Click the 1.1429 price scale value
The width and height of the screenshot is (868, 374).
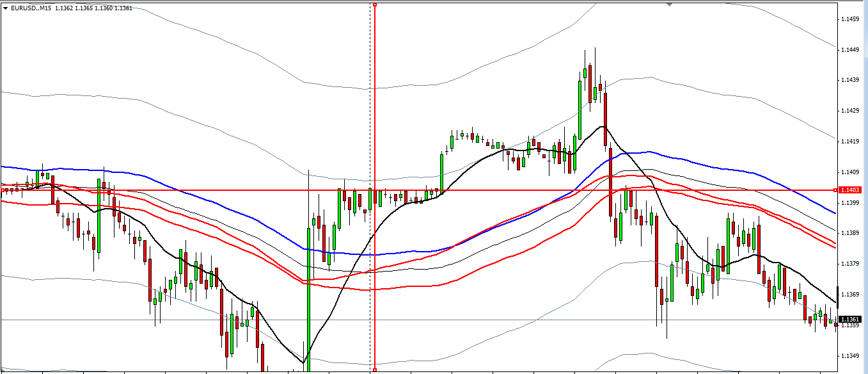point(851,111)
